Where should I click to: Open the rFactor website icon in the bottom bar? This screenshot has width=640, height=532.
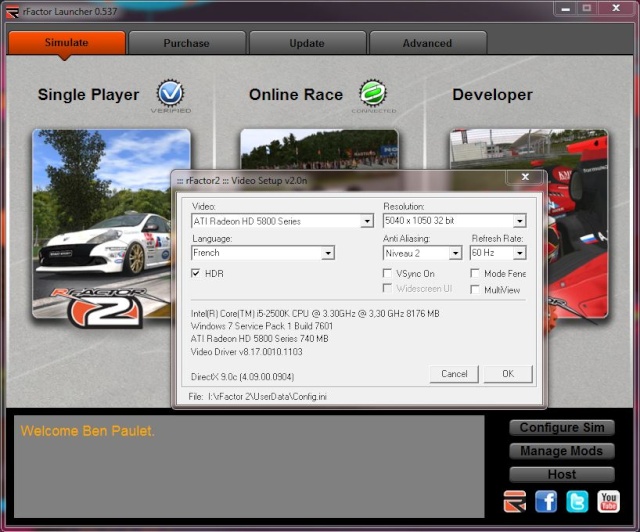coord(514,501)
